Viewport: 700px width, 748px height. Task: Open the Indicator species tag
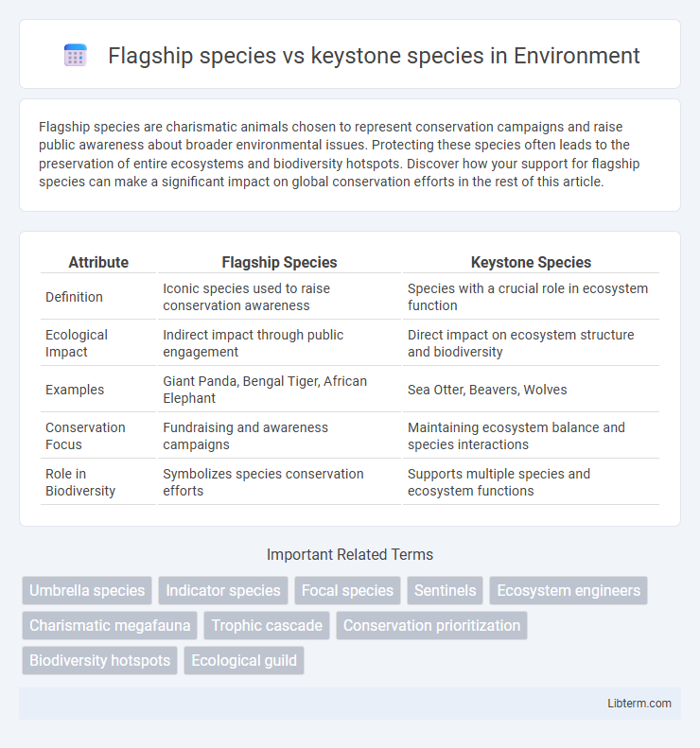click(x=223, y=591)
